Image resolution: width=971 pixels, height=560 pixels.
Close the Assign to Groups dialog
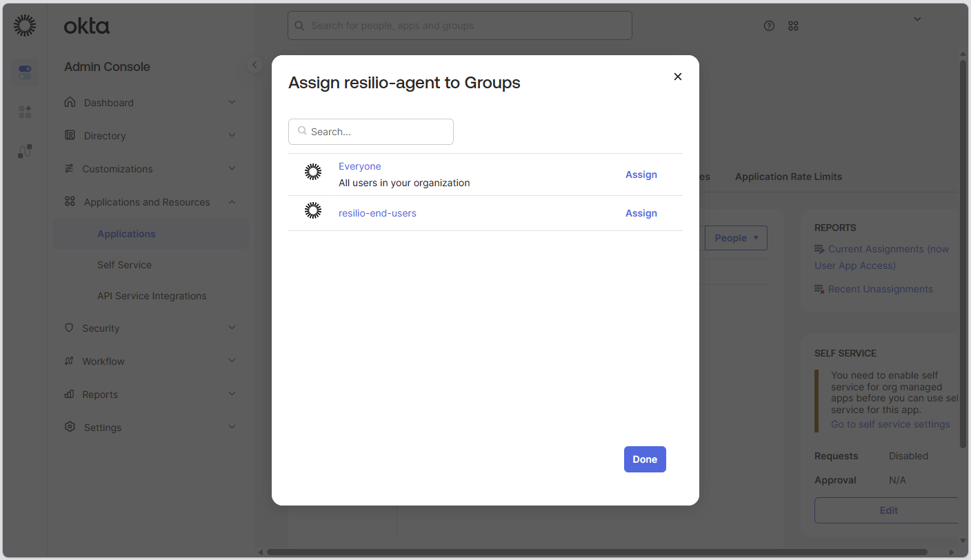pyautogui.click(x=678, y=77)
